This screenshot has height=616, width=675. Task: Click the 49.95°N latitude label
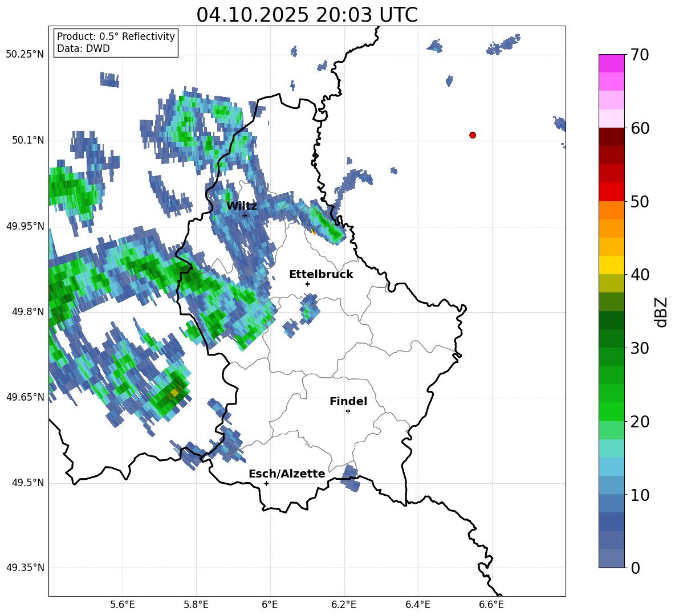(25, 226)
